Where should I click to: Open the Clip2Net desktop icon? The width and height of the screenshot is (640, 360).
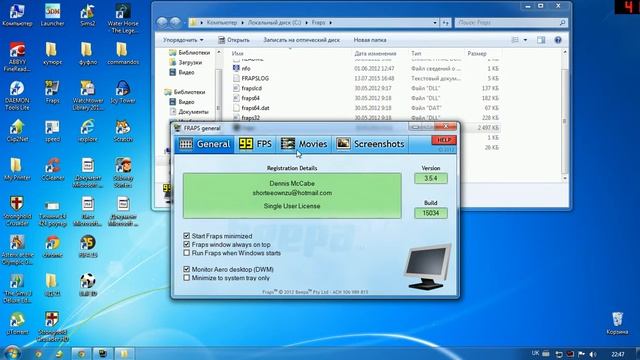pyautogui.click(x=17, y=131)
